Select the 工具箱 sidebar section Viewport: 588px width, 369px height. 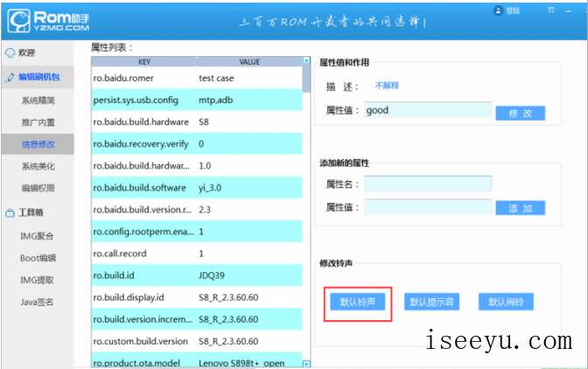31,212
